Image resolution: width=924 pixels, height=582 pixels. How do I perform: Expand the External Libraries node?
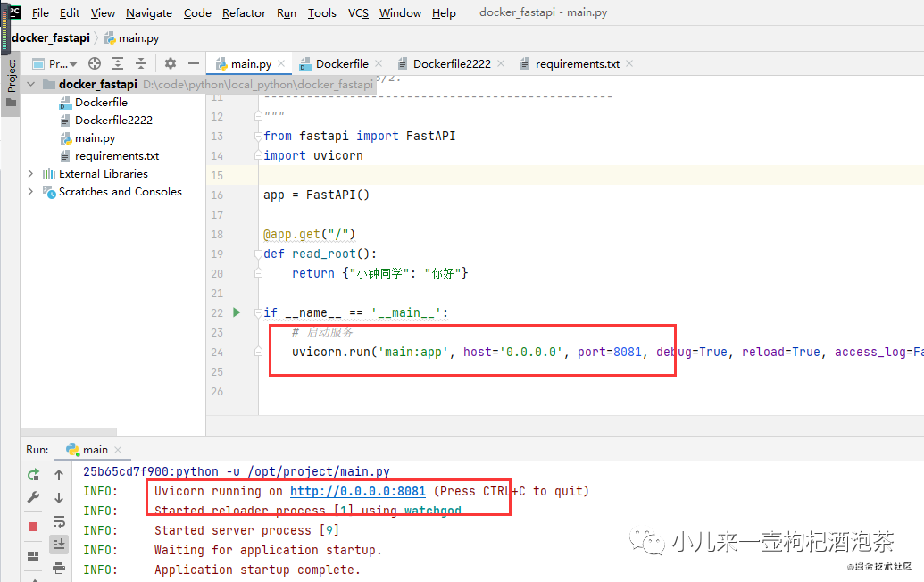(30, 174)
